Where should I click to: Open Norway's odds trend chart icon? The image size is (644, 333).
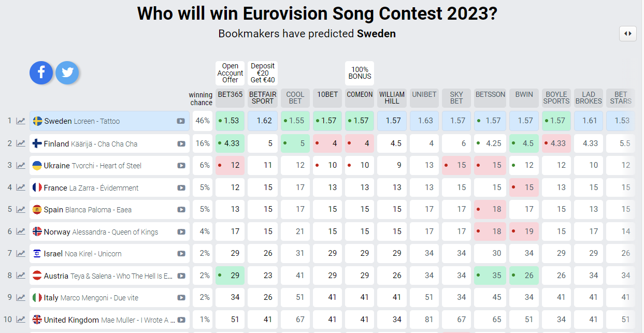[21, 232]
